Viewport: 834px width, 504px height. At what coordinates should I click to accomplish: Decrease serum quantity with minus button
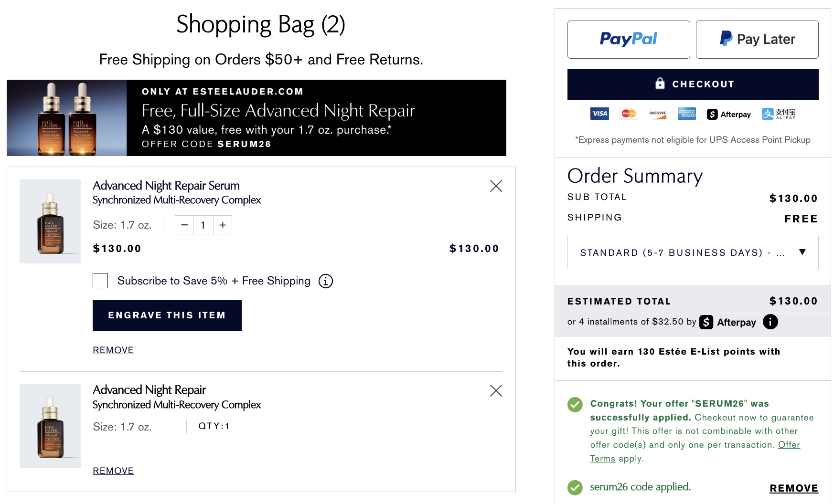click(184, 225)
